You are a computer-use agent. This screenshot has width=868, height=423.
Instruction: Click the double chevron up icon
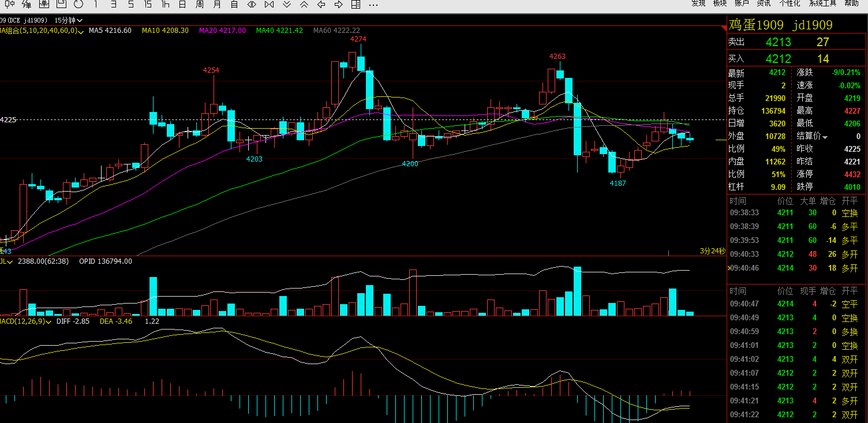[x=304, y=4]
